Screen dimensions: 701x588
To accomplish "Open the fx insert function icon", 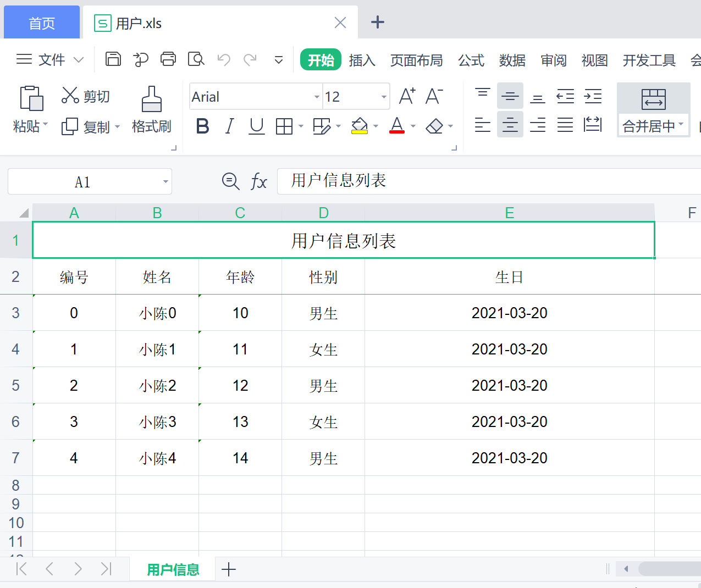I will click(258, 181).
